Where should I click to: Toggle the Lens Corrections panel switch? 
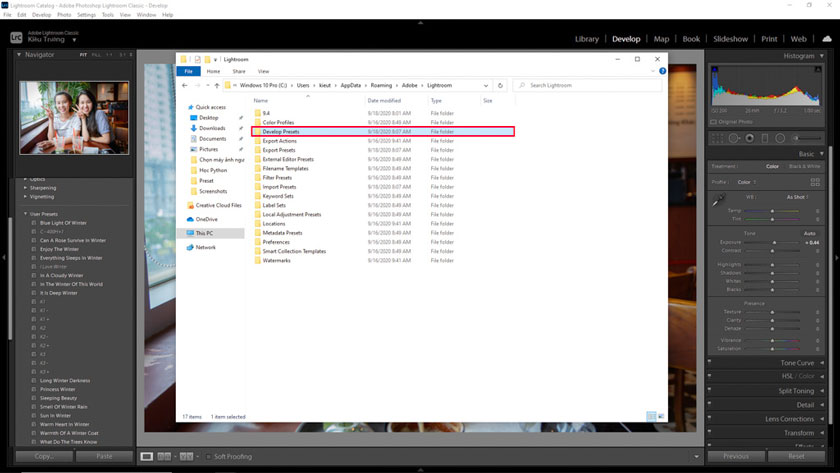pyautogui.click(x=709, y=418)
